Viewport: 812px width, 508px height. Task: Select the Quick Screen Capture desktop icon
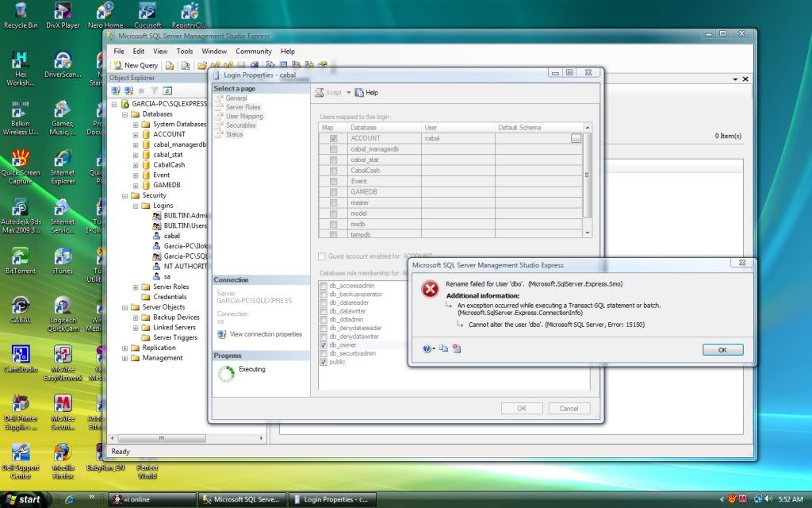21,167
